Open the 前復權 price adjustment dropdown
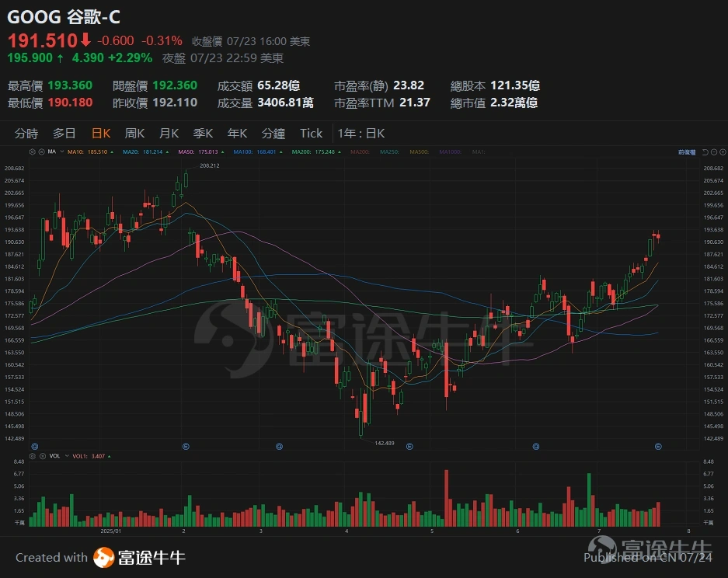 point(687,152)
